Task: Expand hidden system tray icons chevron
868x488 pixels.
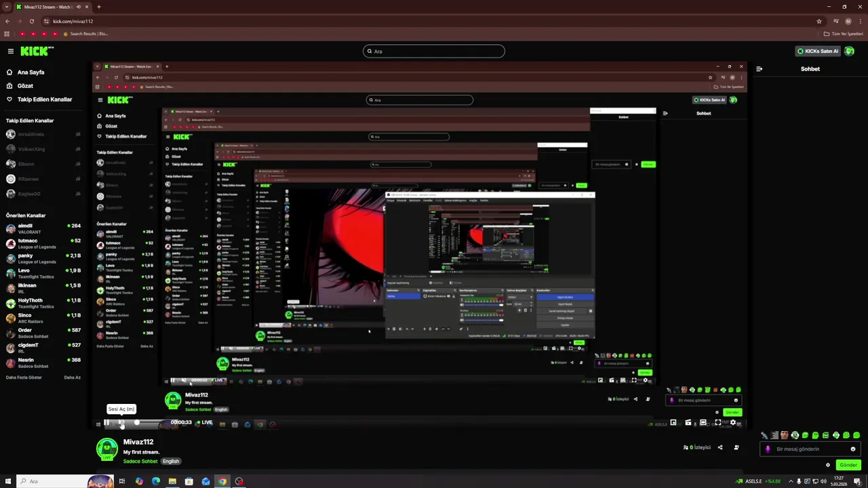Action: [791, 481]
